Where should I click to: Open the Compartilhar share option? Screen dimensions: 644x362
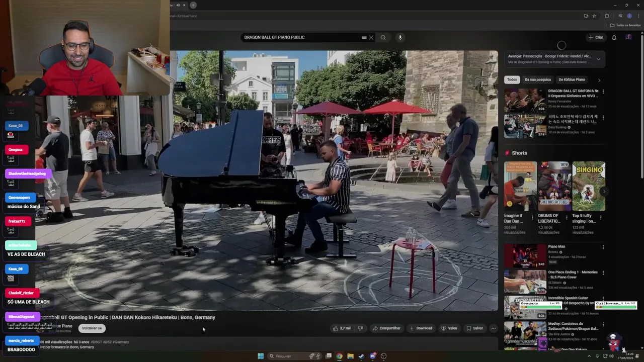click(386, 328)
